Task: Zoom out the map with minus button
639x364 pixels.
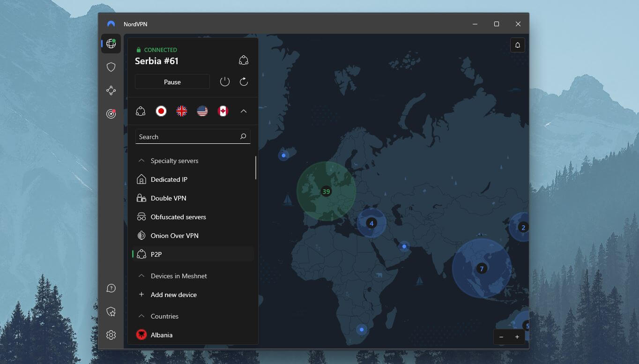Action: coord(501,337)
